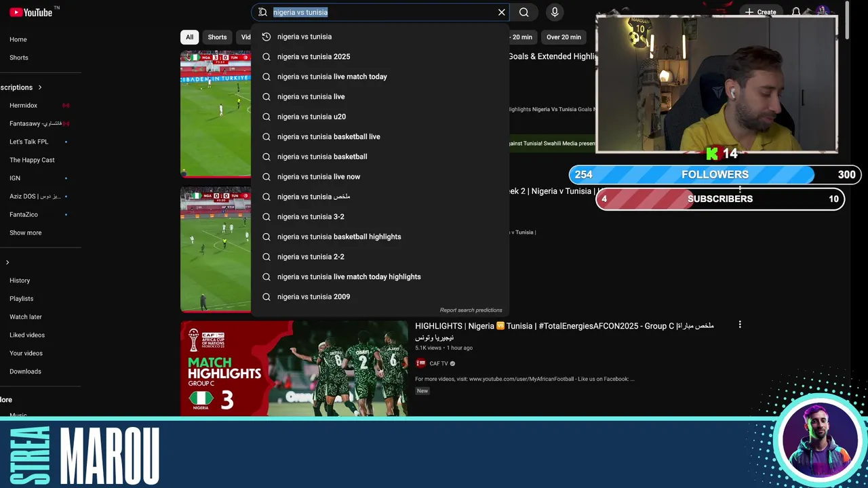Open Downloads in sidebar
868x488 pixels.
click(x=25, y=371)
